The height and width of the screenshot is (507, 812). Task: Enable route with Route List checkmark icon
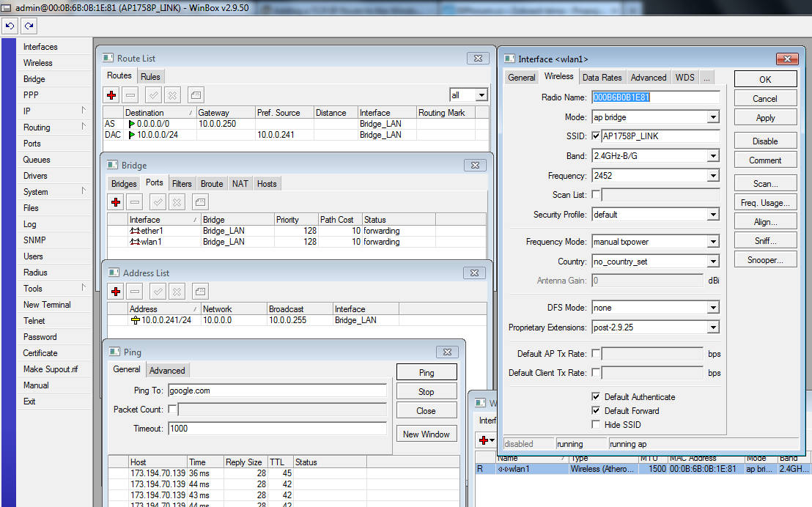point(153,95)
